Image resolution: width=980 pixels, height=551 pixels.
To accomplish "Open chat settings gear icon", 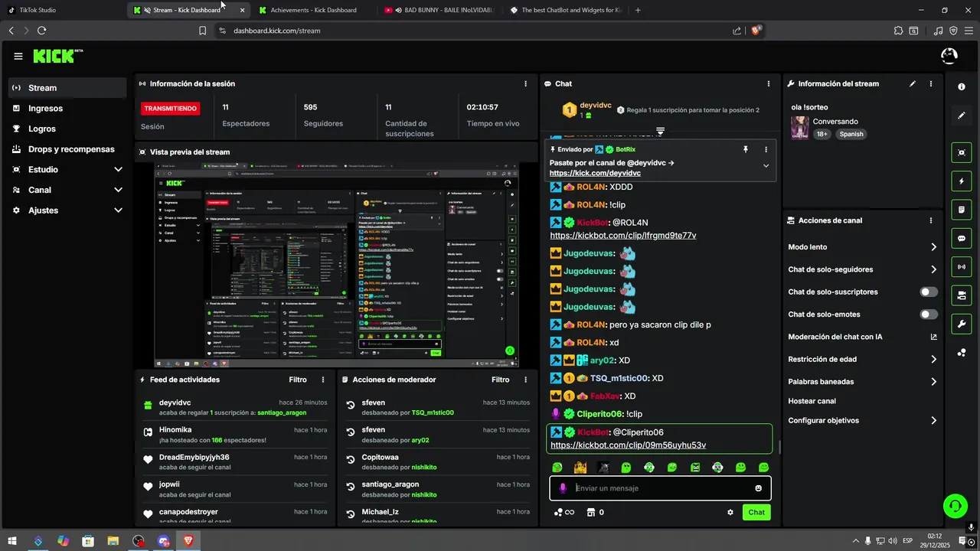I will point(730,513).
